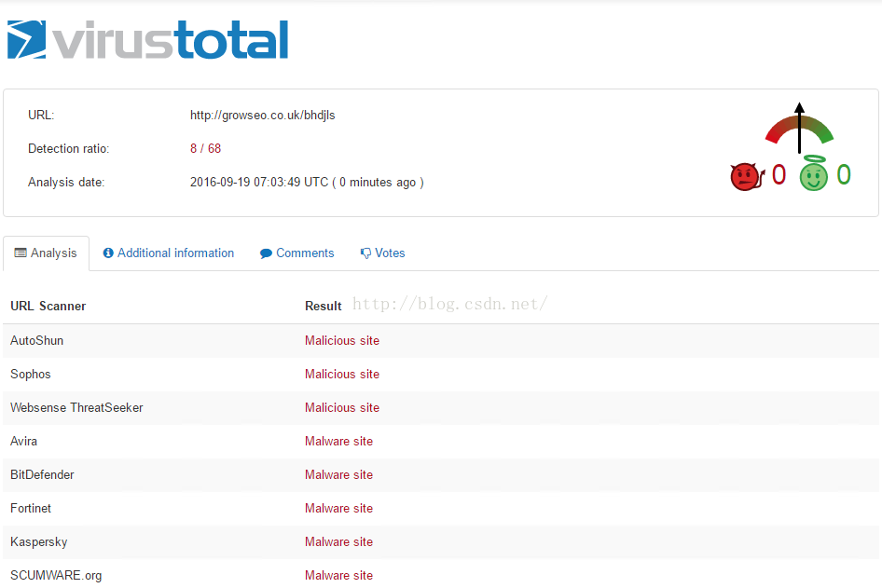Click the detection ratio 8 / 68
The width and height of the screenshot is (882, 588).
pos(205,148)
